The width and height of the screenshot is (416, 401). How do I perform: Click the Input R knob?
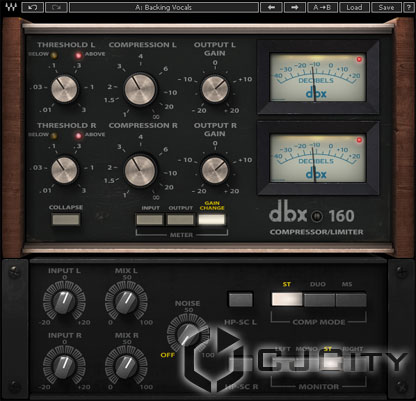coord(64,367)
